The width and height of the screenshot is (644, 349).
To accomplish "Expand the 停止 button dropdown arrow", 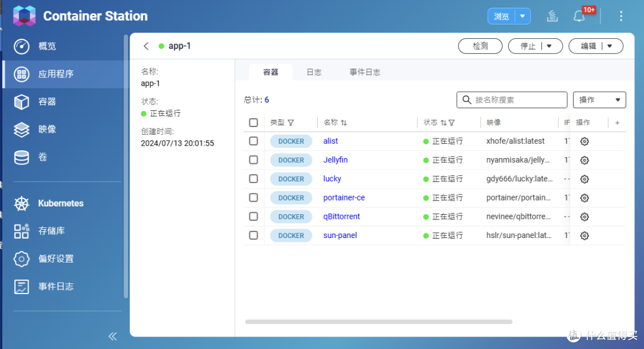I will point(549,46).
